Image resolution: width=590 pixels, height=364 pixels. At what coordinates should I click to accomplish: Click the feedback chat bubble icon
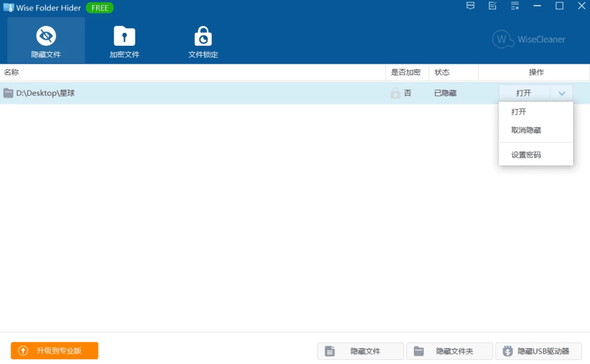pyautogui.click(x=471, y=6)
